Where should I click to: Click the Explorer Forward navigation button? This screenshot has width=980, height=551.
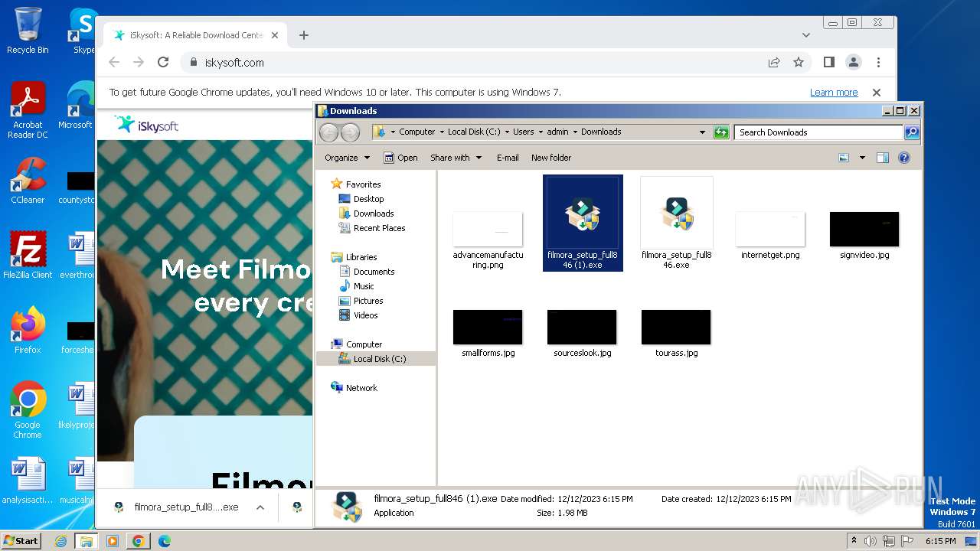(350, 132)
